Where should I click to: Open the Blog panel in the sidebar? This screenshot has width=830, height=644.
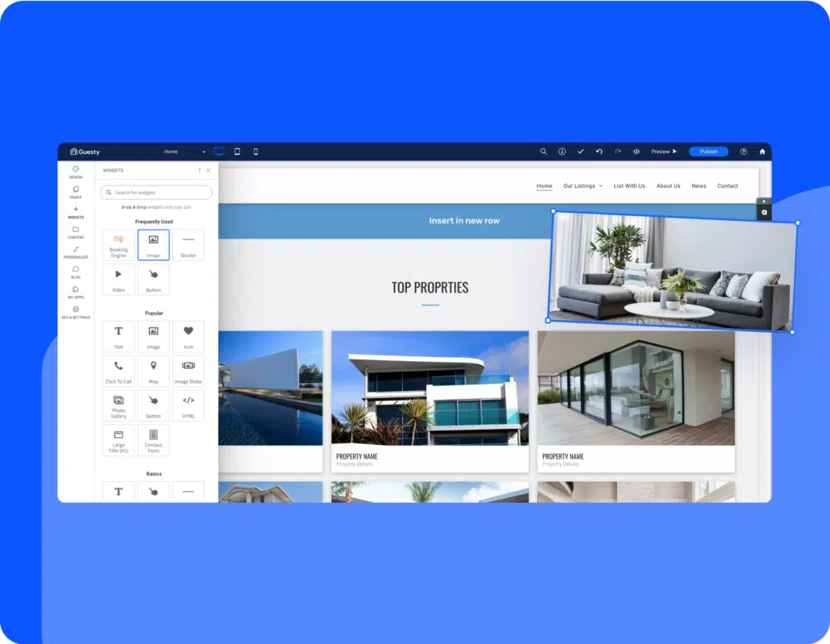(x=76, y=272)
